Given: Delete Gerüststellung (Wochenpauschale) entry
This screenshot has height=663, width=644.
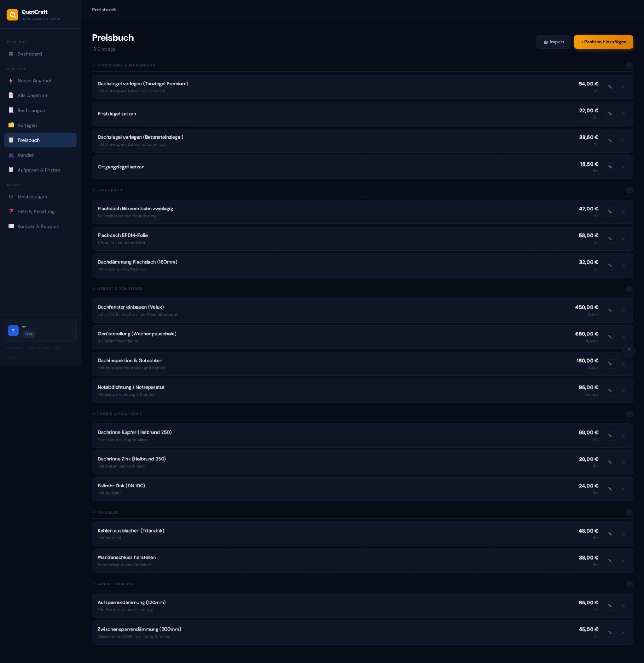Looking at the screenshot, I should [x=623, y=337].
